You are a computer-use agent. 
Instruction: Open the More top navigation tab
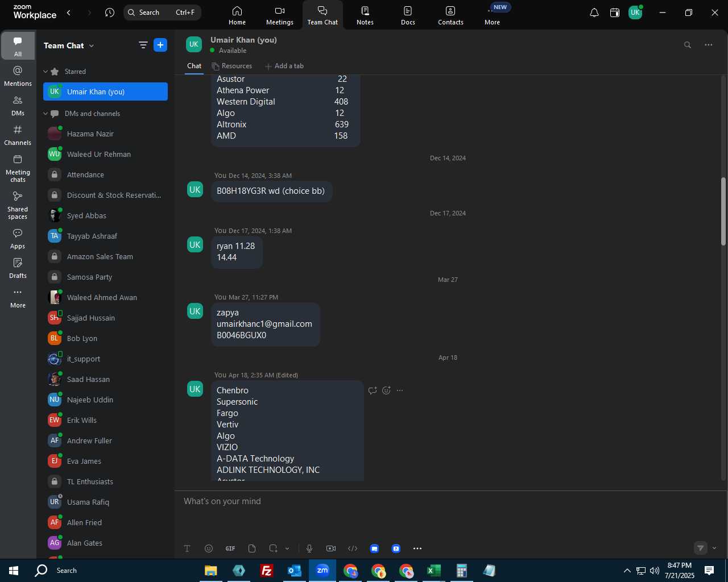click(x=493, y=15)
